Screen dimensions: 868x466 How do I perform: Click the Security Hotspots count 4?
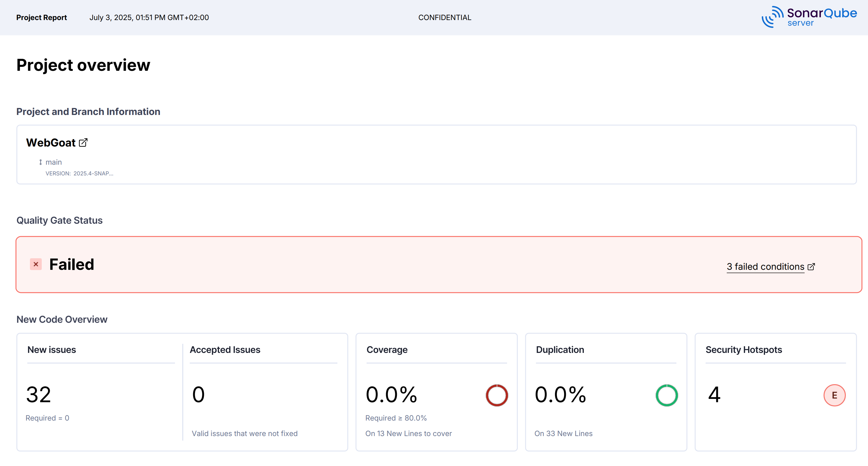pos(714,395)
